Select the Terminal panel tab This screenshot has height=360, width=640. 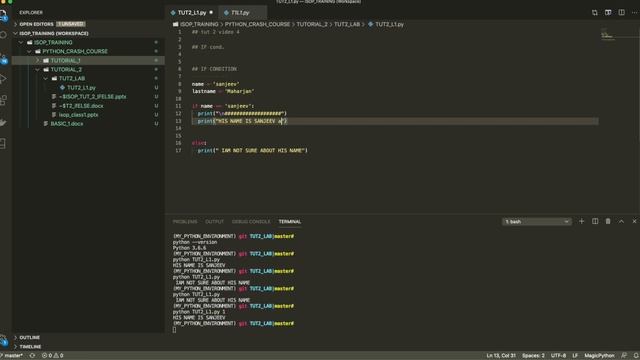tap(290, 222)
